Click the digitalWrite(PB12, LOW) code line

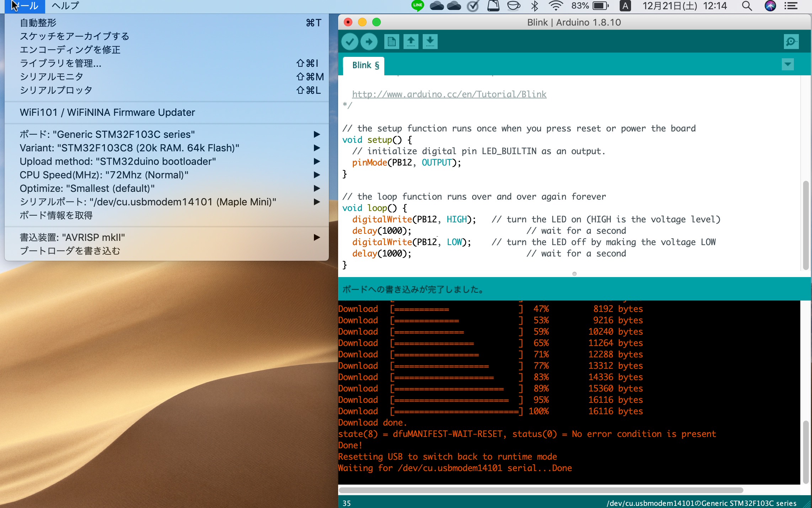(x=411, y=242)
